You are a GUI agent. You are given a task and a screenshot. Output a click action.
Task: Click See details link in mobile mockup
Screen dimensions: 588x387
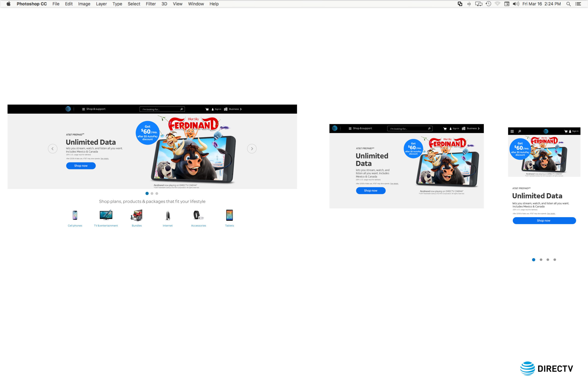[551, 213]
